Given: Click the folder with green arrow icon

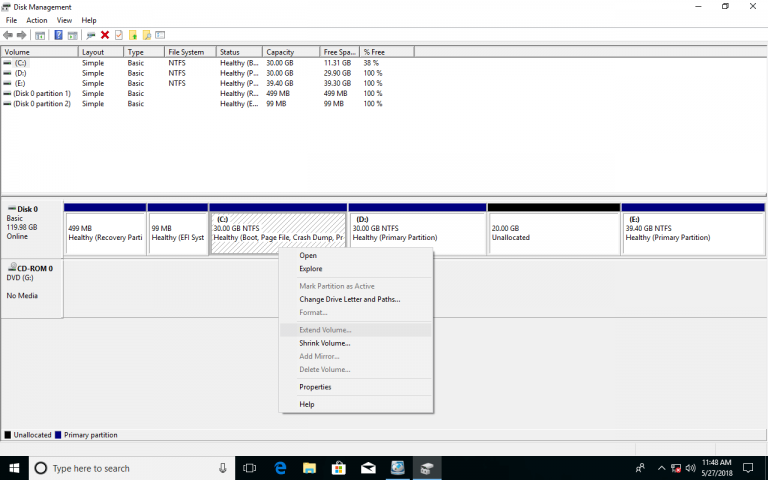Looking at the screenshot, I should point(133,35).
